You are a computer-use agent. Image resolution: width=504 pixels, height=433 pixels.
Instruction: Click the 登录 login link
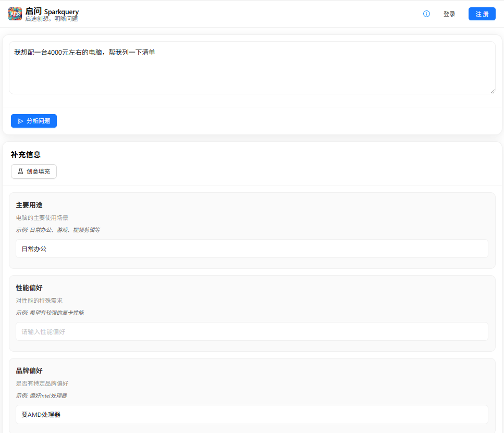(449, 14)
